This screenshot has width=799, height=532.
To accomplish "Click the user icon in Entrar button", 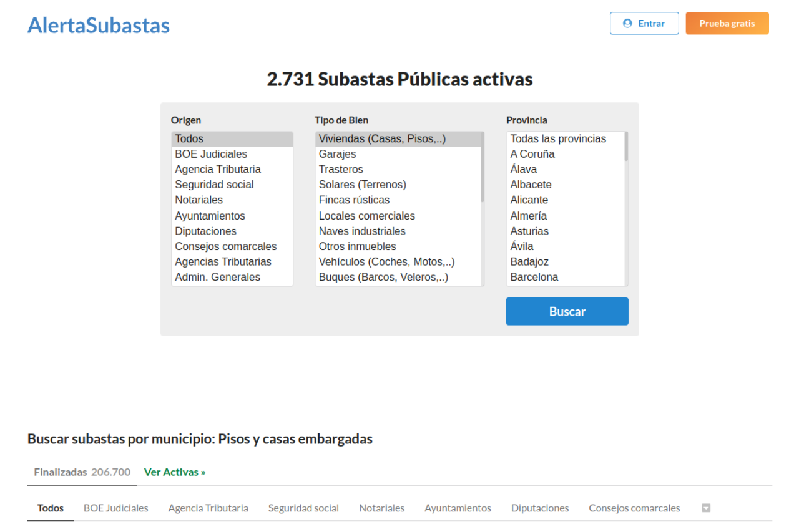I will [x=627, y=24].
